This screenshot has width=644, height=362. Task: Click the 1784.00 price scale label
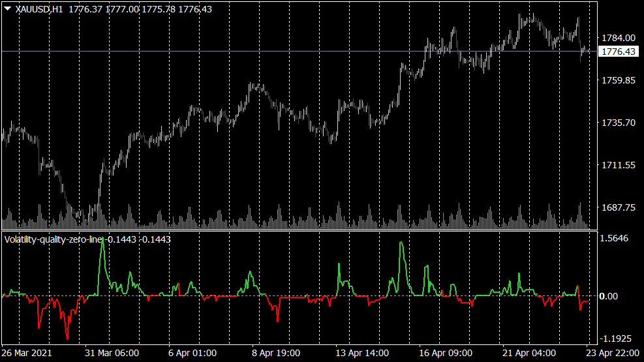point(618,38)
